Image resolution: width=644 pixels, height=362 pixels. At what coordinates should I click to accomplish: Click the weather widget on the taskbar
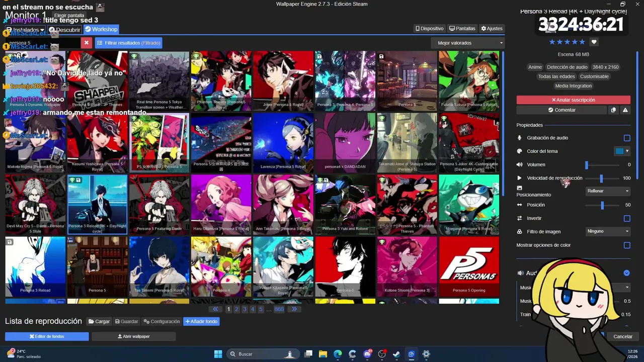[24, 354]
